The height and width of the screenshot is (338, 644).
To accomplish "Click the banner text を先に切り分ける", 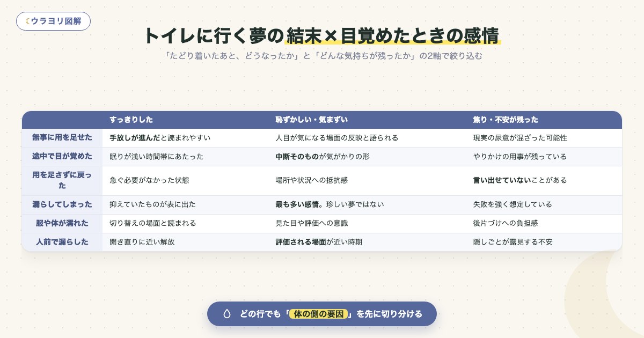I will point(390,314).
